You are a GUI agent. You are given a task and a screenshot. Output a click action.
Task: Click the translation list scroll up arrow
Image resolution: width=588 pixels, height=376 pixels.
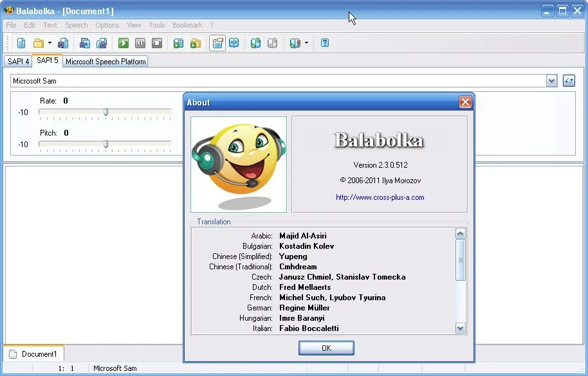(x=460, y=234)
